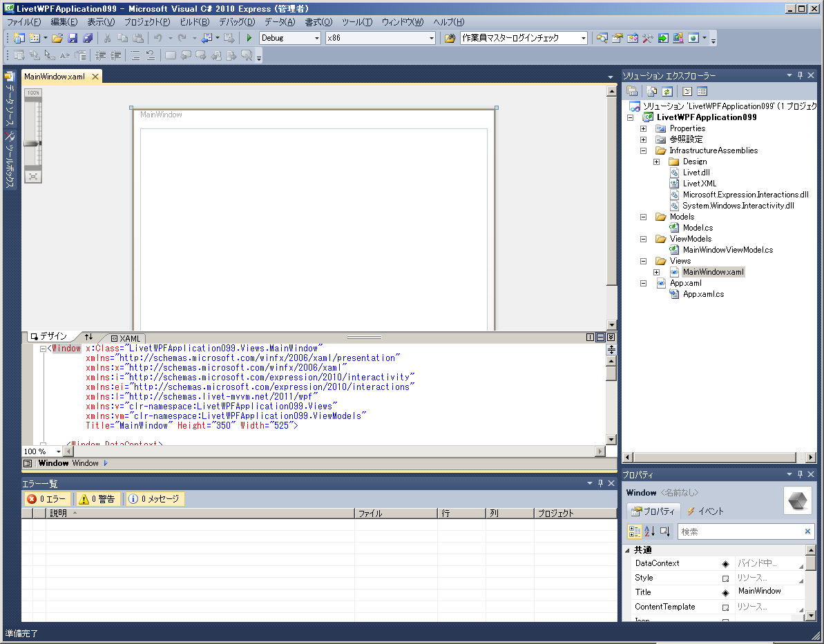
Task: Open the ファイル(F) menu
Action: tap(23, 22)
